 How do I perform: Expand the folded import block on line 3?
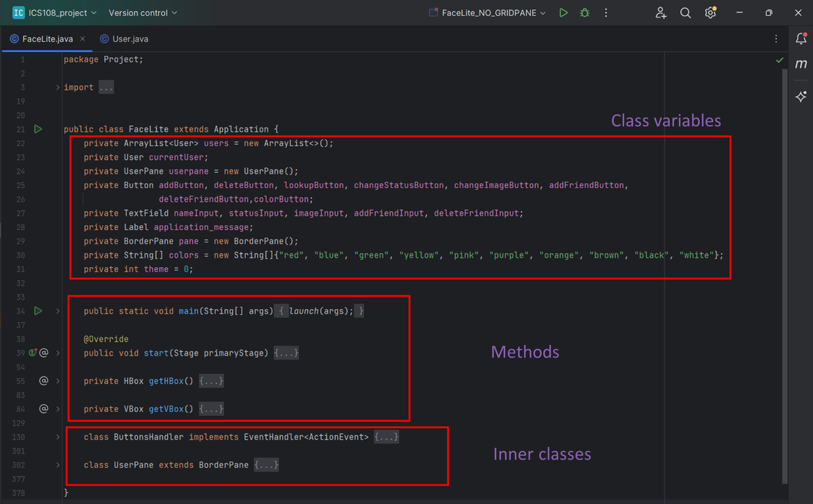pos(58,88)
